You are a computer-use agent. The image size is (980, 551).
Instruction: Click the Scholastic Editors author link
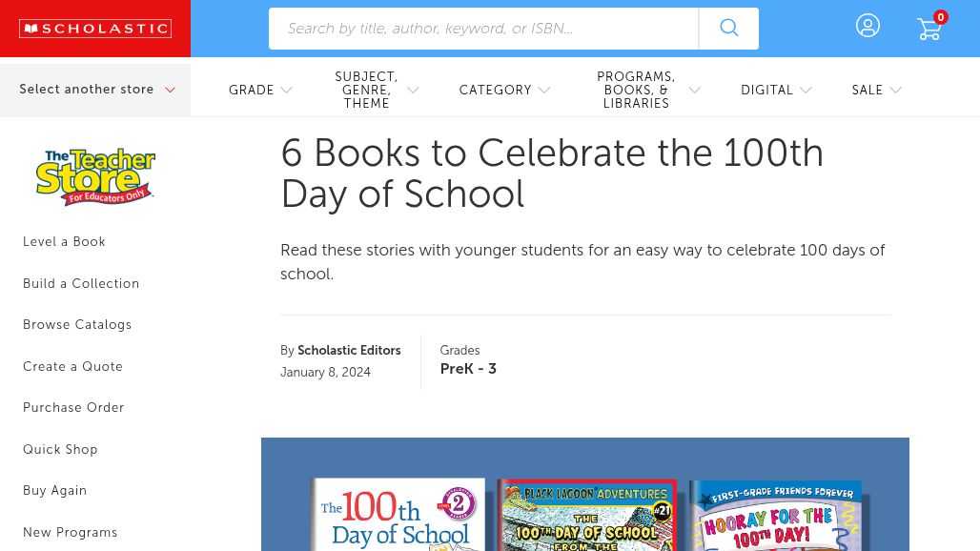click(349, 351)
